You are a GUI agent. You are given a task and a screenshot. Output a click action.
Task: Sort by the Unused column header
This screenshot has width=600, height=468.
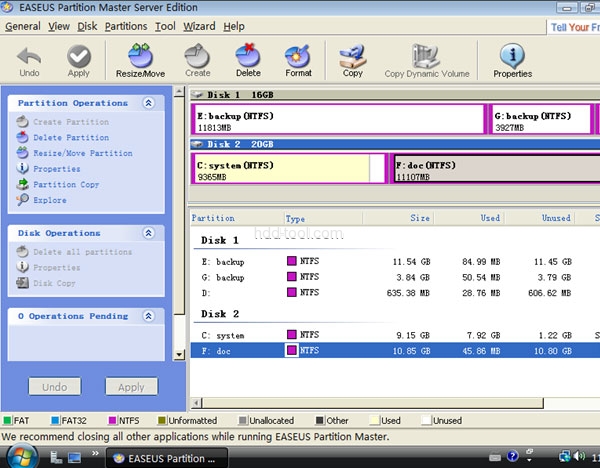[x=540, y=218]
